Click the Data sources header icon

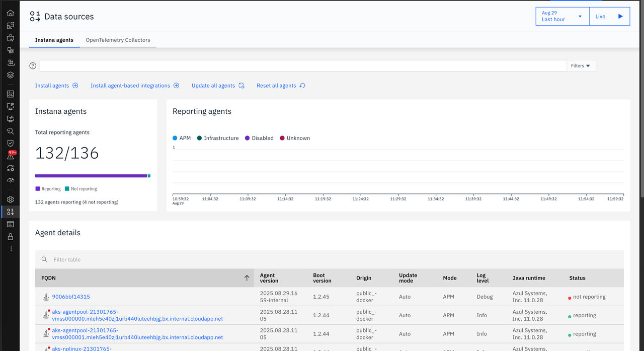click(35, 17)
